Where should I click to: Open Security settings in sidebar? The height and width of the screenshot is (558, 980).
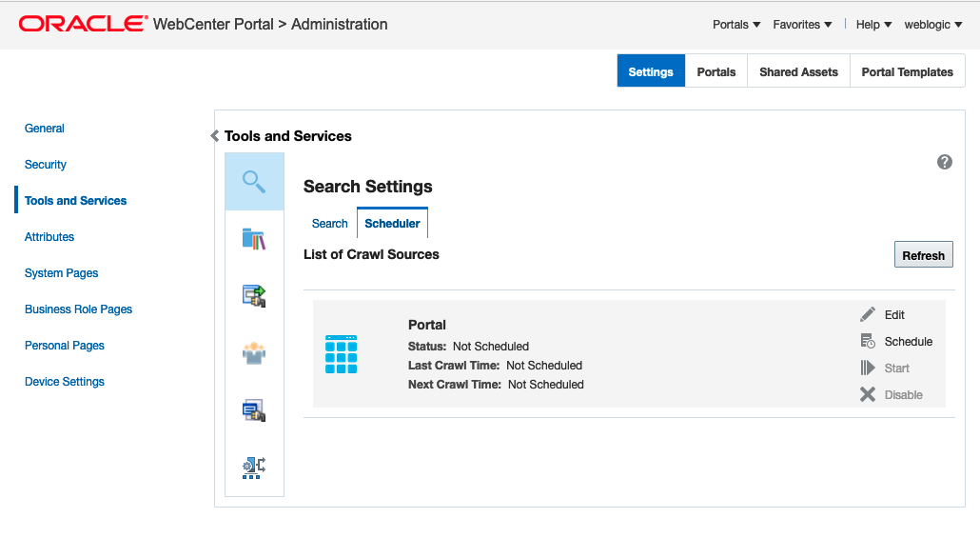(45, 165)
